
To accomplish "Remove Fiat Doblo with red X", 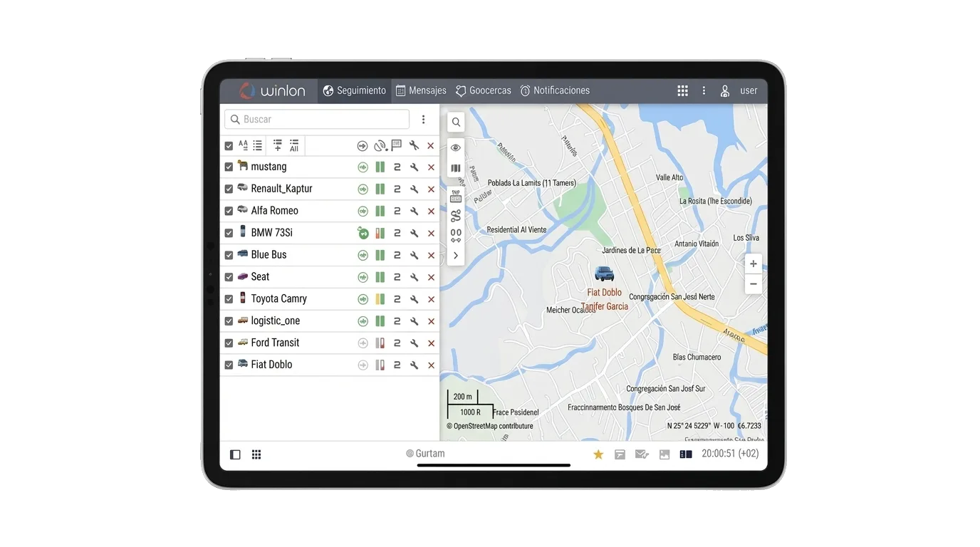I will click(x=431, y=365).
